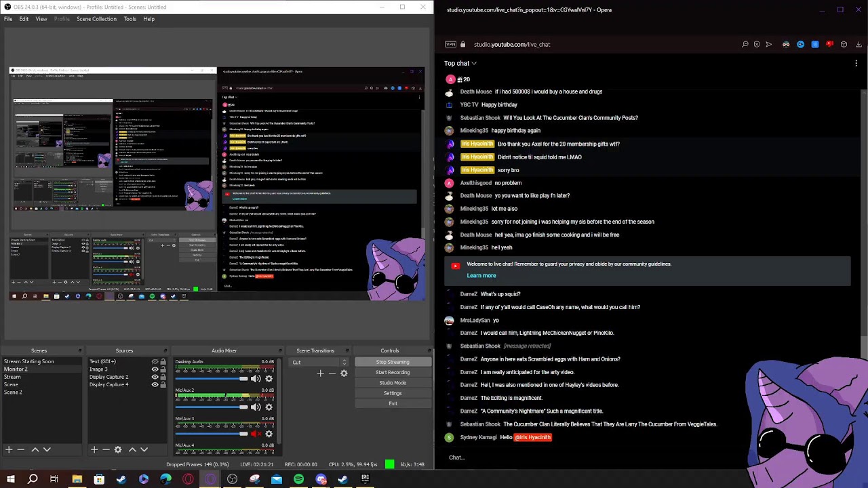The width and height of the screenshot is (868, 488).
Task: Move the selected scene up
Action: click(x=35, y=449)
